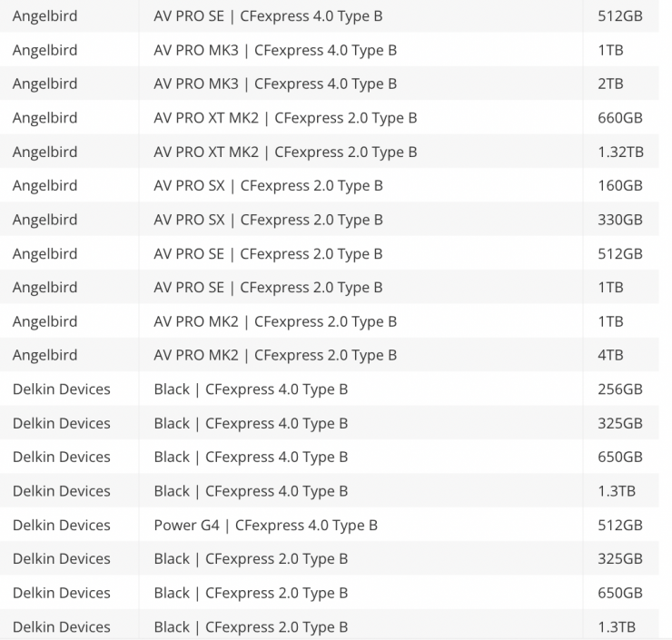
Task: Click the AV PRO MK3 2TB card name
Action: [275, 84]
